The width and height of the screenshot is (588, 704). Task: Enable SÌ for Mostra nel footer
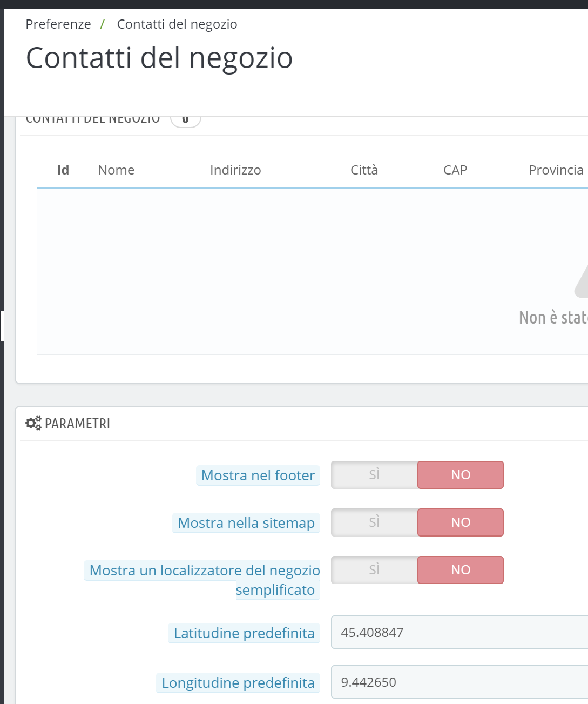click(x=374, y=475)
